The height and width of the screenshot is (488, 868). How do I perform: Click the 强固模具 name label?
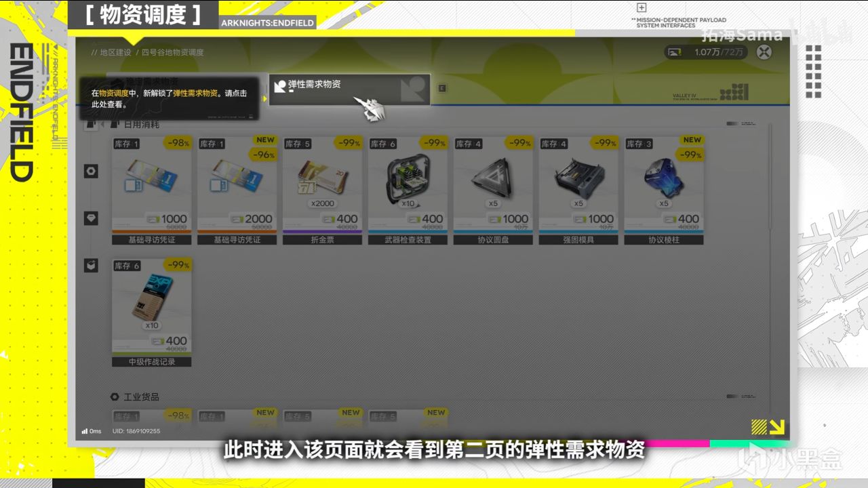click(578, 240)
